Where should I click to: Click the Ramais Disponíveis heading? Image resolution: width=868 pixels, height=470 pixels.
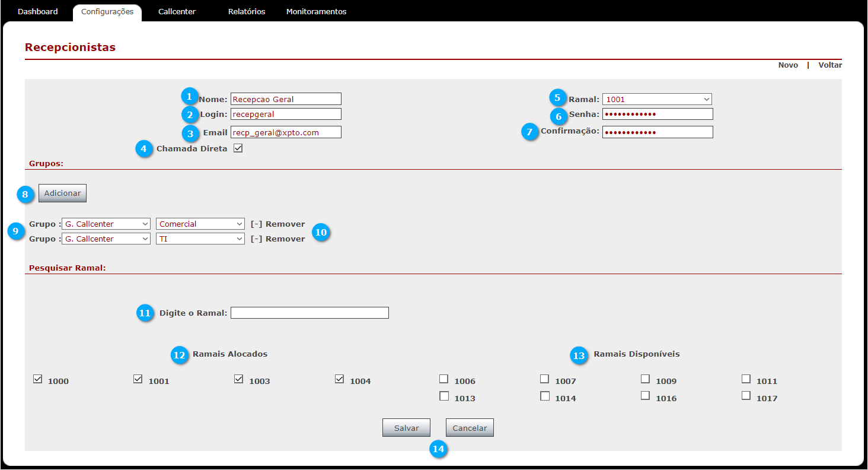pyautogui.click(x=637, y=354)
